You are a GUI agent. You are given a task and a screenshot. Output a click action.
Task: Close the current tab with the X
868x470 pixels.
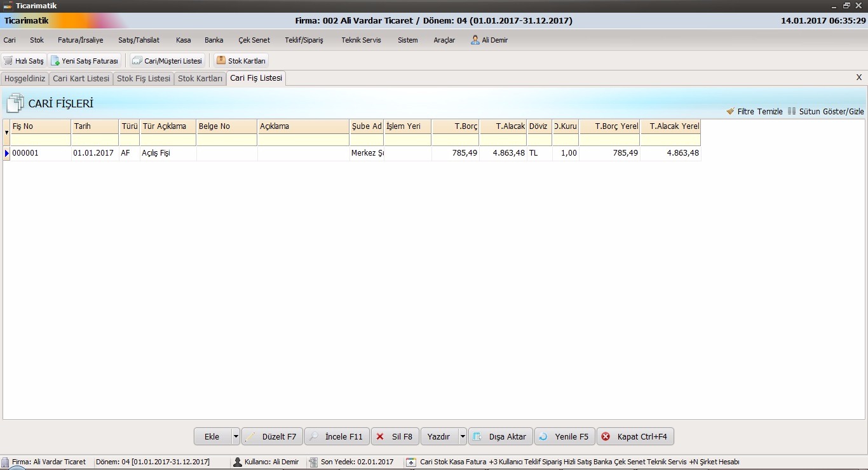tap(859, 77)
